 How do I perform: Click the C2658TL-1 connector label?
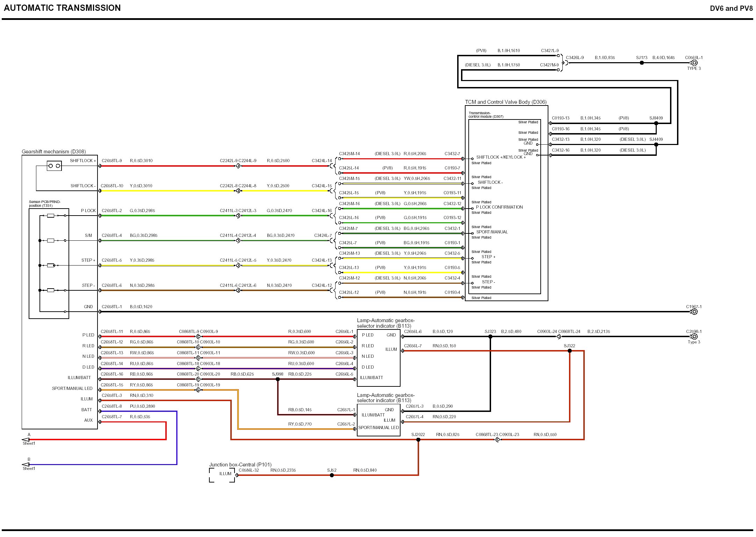112,307
